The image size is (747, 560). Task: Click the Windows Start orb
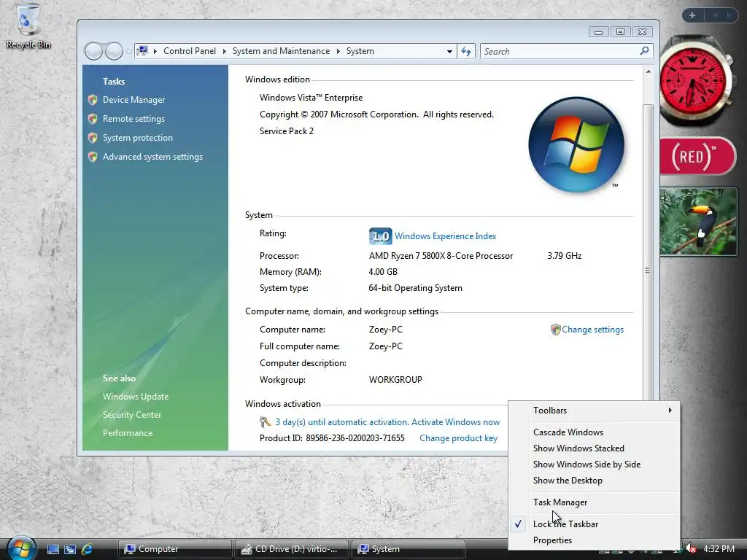(x=21, y=548)
